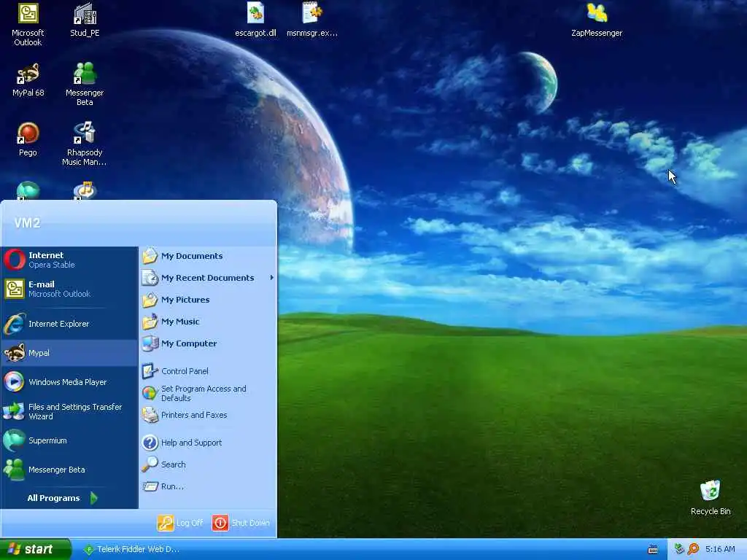Click the orange magnifier tray icon

[694, 549]
